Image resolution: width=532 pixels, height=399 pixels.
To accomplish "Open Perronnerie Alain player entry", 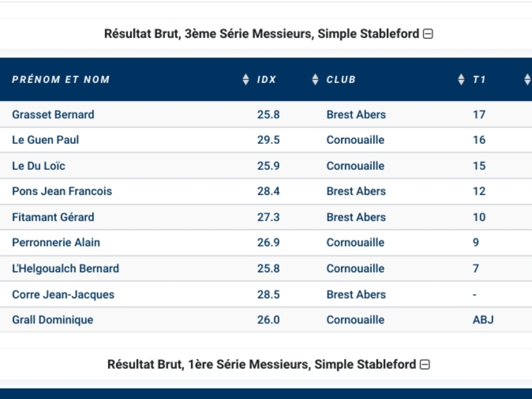I will [56, 243].
